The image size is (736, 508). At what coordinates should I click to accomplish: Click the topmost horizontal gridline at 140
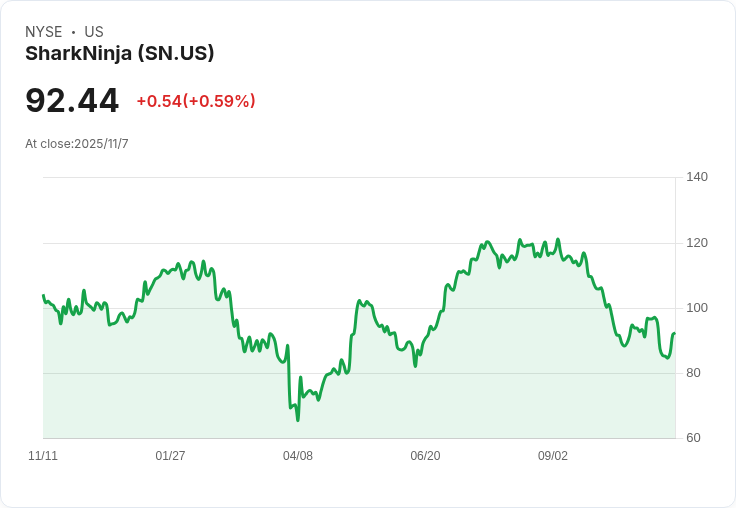pyautogui.click(x=359, y=178)
